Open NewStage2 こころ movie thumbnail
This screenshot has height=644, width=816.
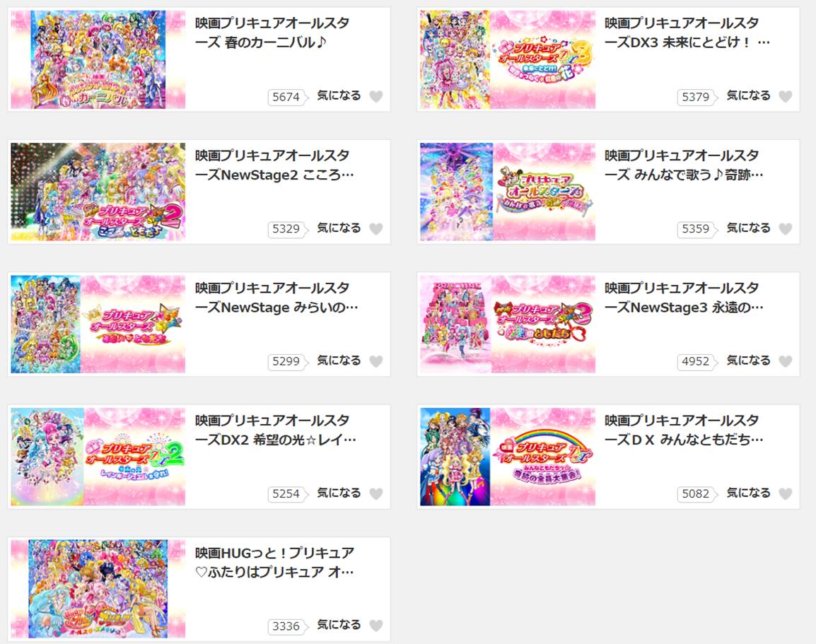click(x=98, y=192)
